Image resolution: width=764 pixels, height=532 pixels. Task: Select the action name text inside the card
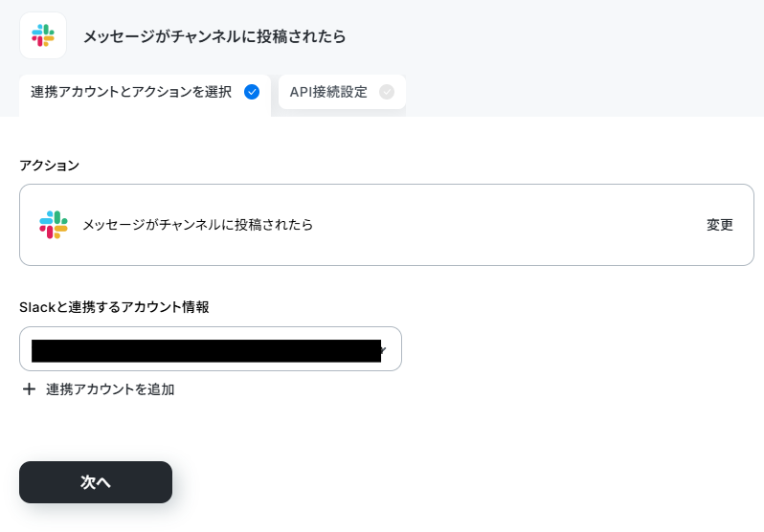197,225
